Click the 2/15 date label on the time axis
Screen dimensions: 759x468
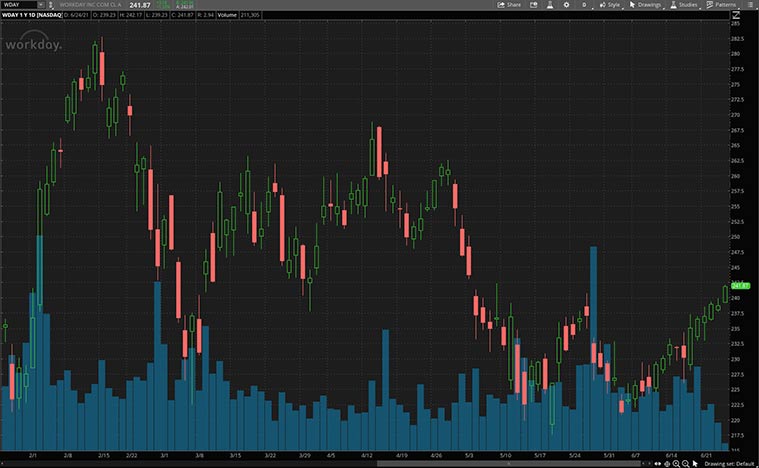104,455
